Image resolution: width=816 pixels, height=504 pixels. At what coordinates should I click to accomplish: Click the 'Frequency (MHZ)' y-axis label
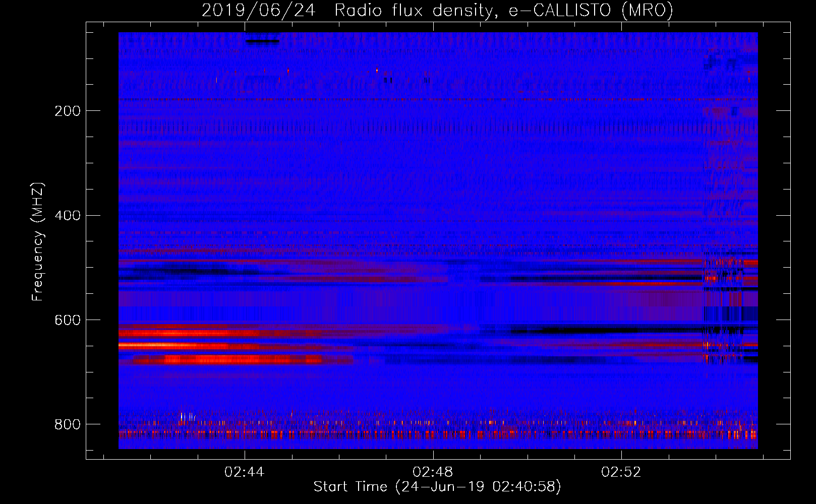38,242
